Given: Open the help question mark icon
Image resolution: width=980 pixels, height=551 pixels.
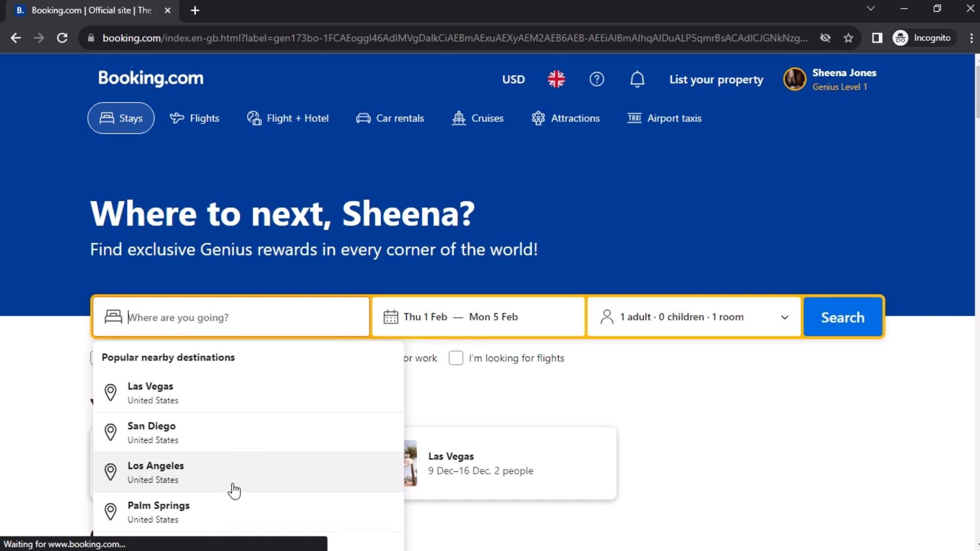Looking at the screenshot, I should 597,80.
